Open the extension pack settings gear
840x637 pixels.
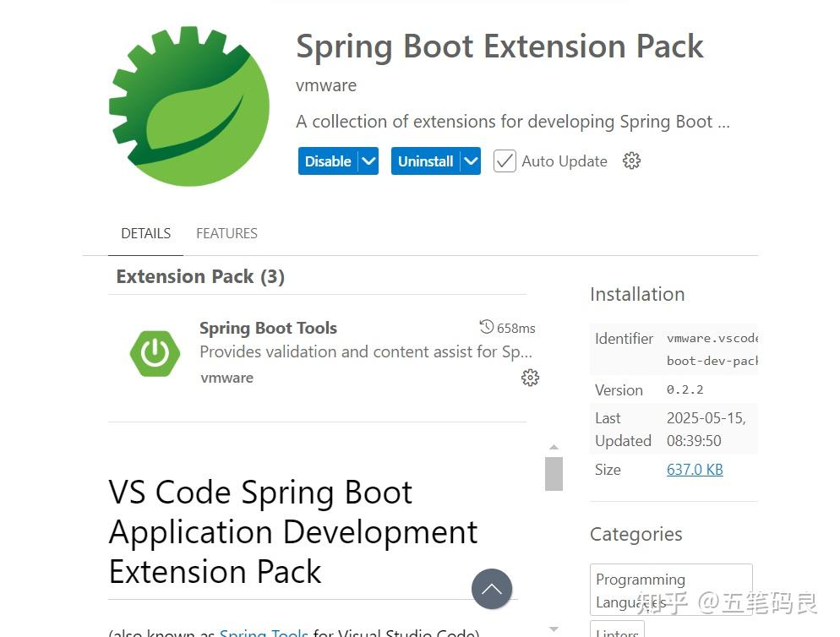coord(631,161)
